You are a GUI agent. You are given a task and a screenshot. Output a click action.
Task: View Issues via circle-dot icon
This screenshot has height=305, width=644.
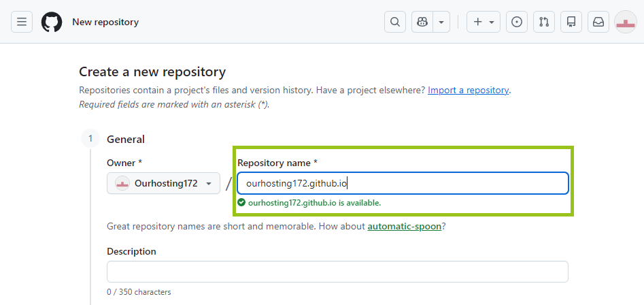pyautogui.click(x=517, y=22)
